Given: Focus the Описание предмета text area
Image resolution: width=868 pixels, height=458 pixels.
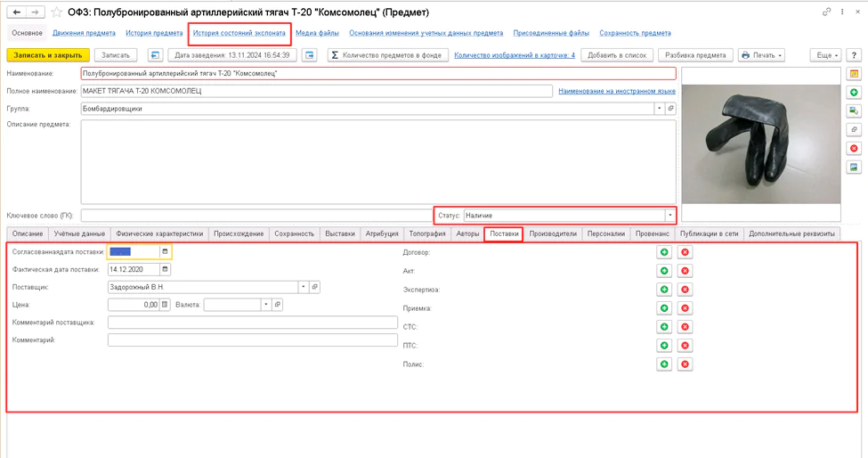Looking at the screenshot, I should click(x=378, y=161).
